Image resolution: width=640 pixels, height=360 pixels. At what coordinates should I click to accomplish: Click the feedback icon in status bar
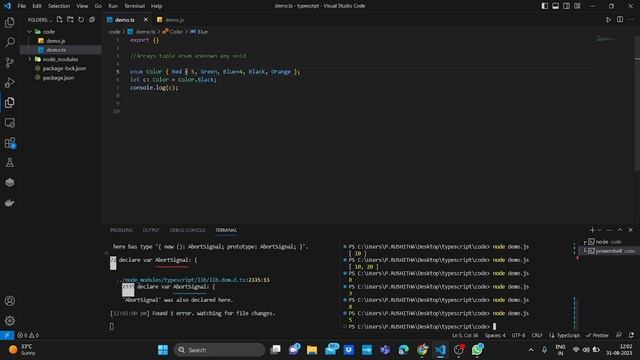pyautogui.click(x=619, y=335)
